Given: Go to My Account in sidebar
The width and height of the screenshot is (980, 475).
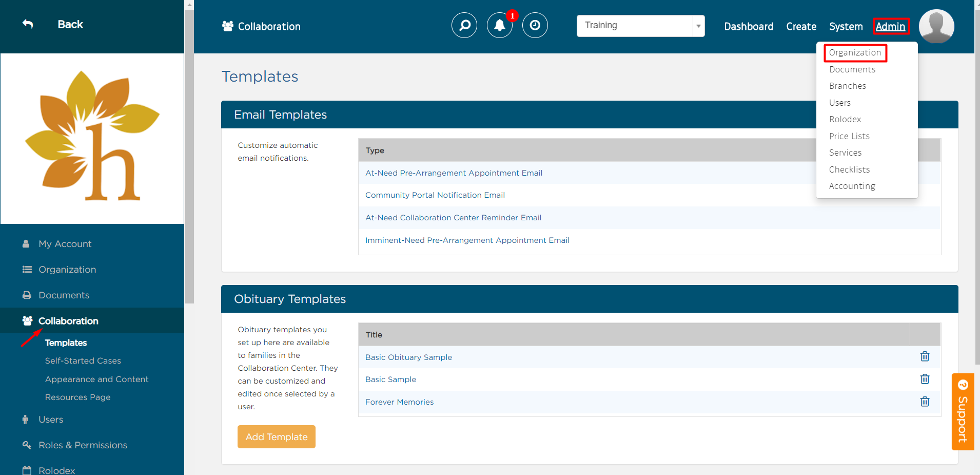Looking at the screenshot, I should click(65, 244).
